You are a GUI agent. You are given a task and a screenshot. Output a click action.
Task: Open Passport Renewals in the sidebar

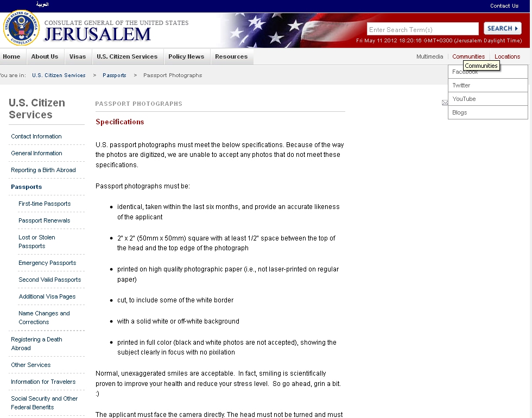pos(45,220)
